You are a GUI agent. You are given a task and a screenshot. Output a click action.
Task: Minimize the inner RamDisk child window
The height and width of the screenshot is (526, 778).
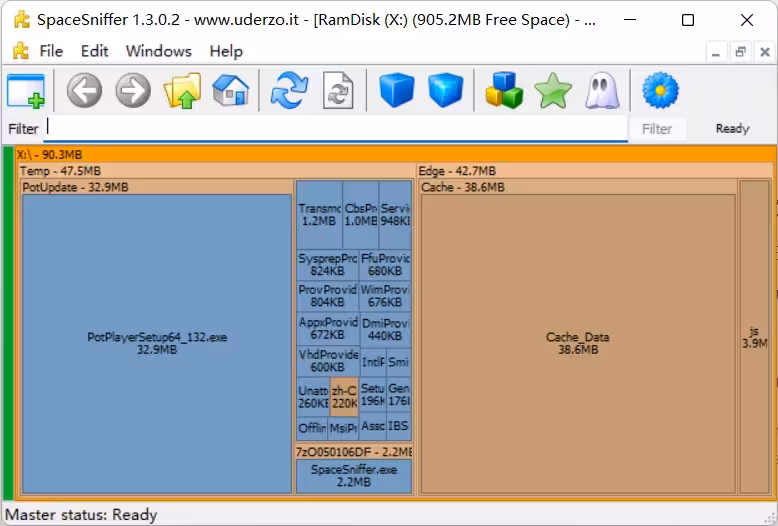click(715, 52)
